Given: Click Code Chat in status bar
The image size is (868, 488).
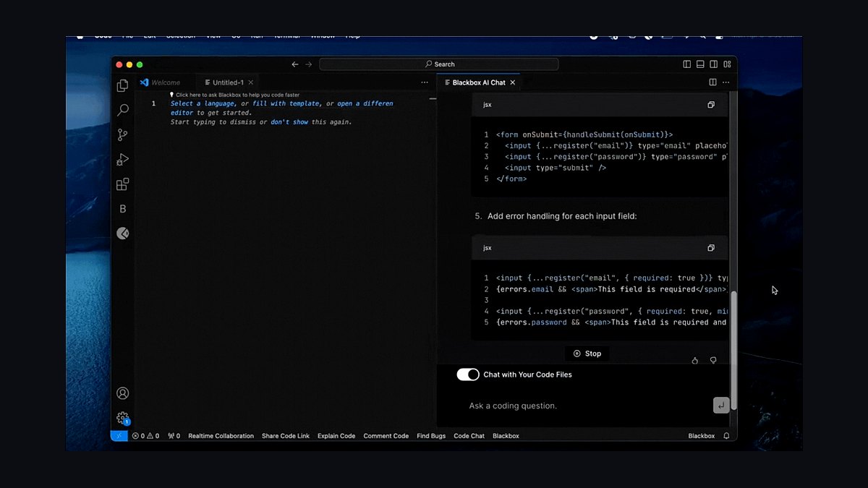Looking at the screenshot, I should (469, 436).
